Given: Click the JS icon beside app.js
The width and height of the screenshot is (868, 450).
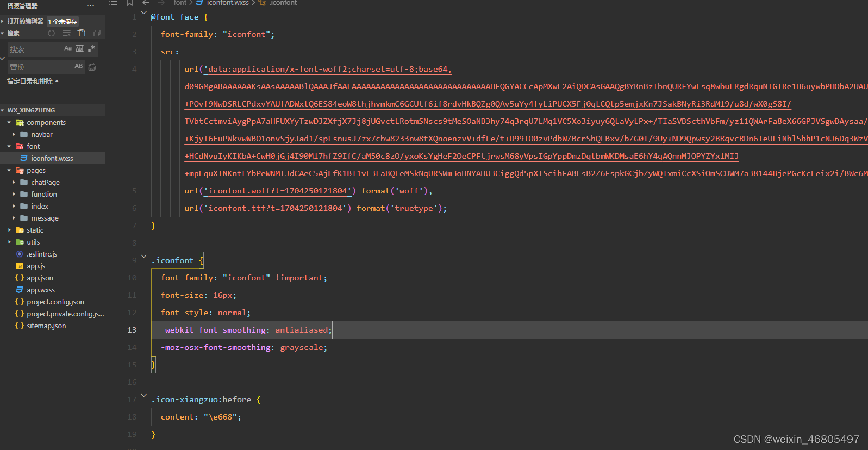Looking at the screenshot, I should (x=20, y=266).
